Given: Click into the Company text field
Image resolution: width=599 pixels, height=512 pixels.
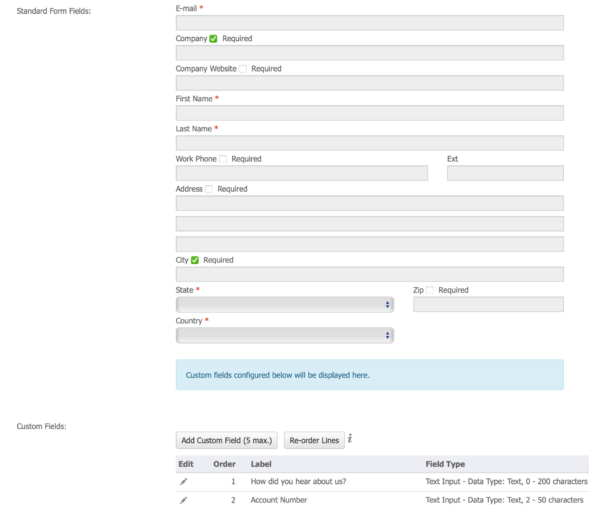Looking at the screenshot, I should click(370, 53).
